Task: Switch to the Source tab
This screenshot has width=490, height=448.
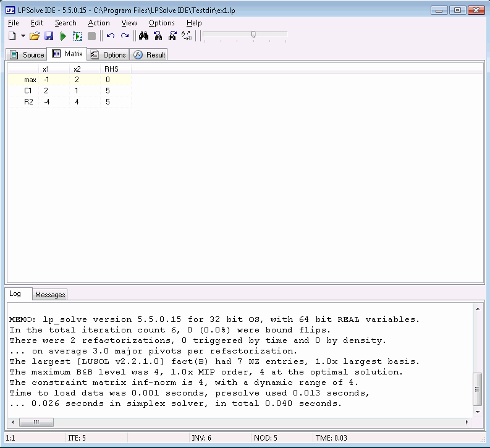Action: click(x=27, y=54)
